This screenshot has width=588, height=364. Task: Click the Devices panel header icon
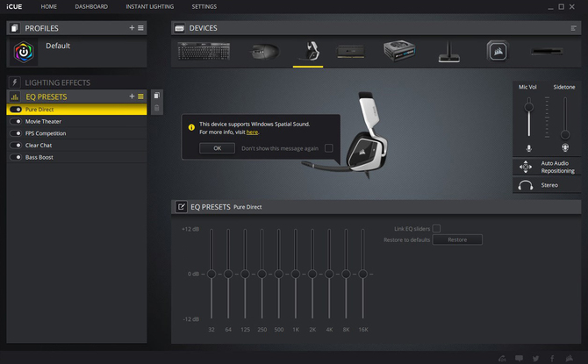tap(180, 28)
